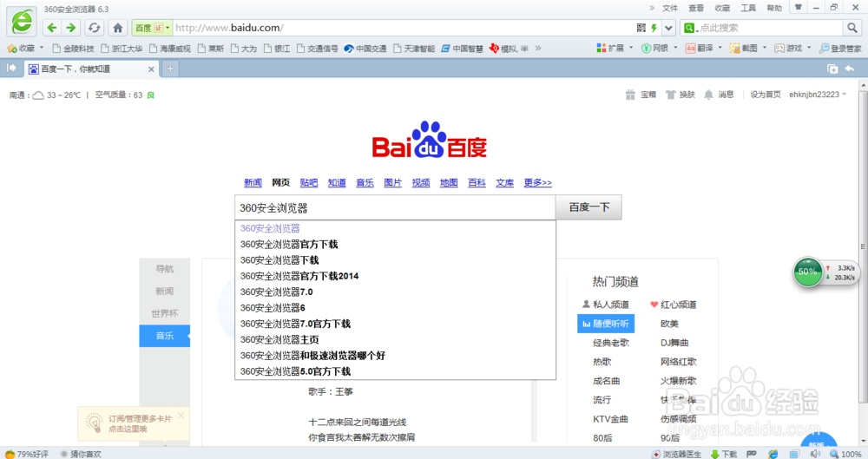This screenshot has width=868, height=459.
Task: Click the 360 browser green logo
Action: coord(23,23)
